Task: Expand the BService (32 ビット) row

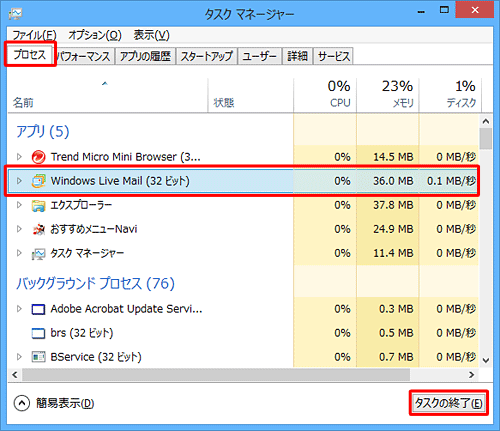Action: (x=19, y=357)
